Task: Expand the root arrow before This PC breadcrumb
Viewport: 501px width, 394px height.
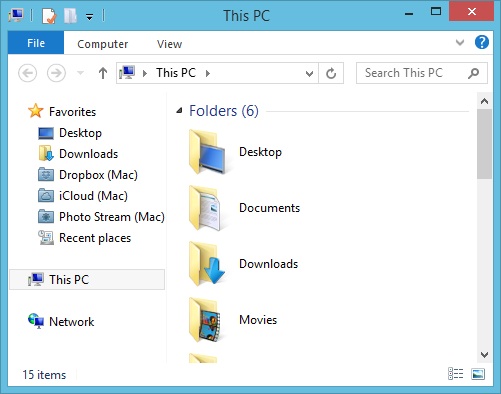Action: 145,73
